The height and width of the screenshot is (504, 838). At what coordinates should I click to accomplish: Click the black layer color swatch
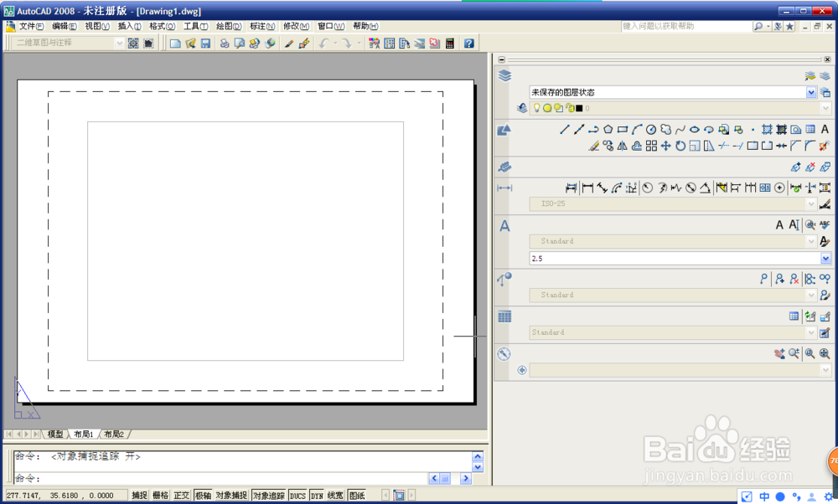(x=579, y=108)
